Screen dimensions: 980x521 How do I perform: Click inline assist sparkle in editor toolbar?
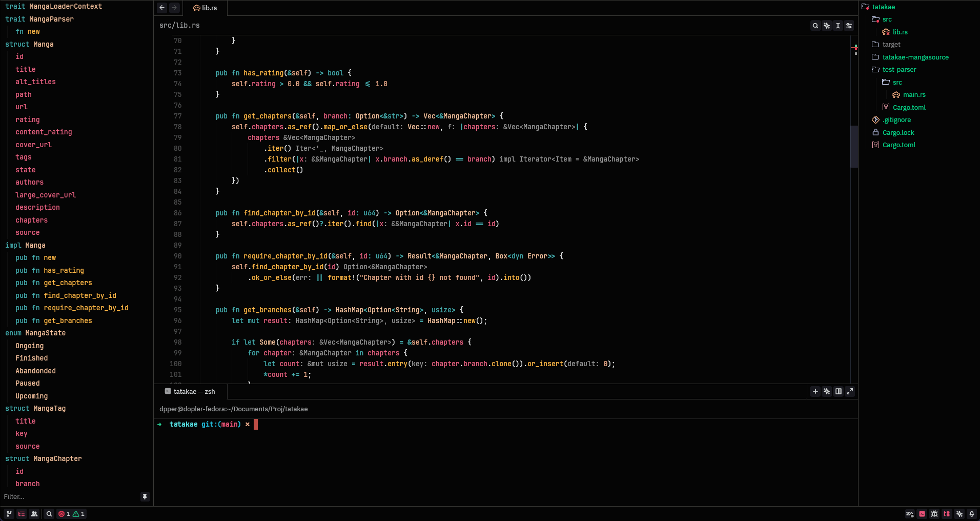[827, 26]
